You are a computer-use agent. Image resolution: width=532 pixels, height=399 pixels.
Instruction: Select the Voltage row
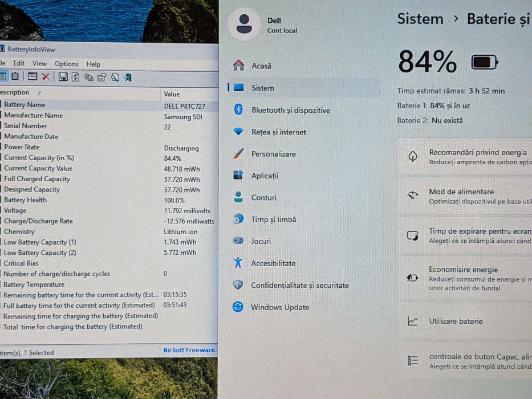(x=109, y=211)
